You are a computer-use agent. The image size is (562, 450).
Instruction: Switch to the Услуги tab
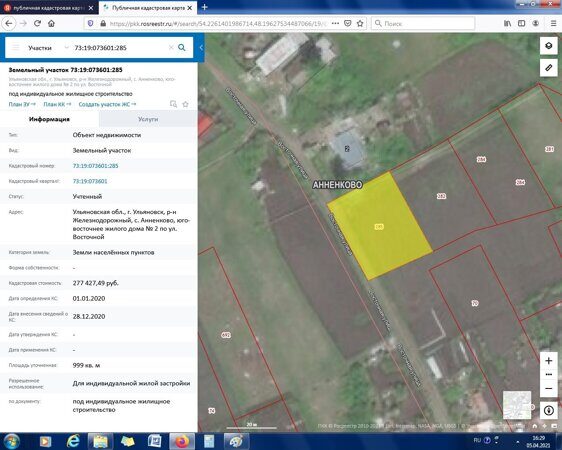click(148, 119)
